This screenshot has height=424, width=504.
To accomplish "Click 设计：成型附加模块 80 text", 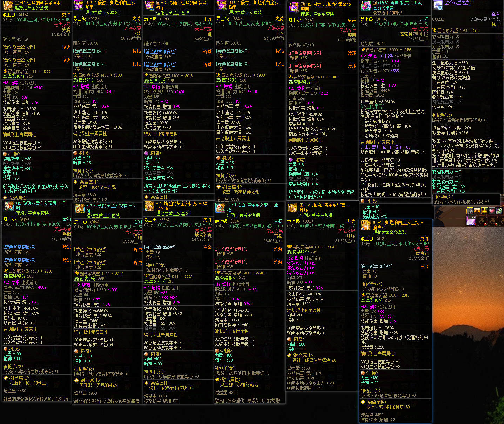I will (x=388, y=407).
